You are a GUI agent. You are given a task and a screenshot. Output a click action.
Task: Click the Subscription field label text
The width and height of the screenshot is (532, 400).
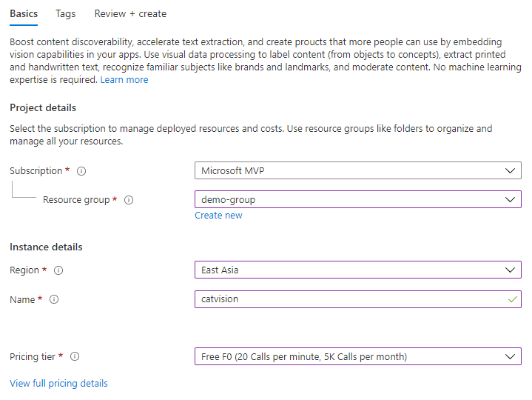click(36, 171)
